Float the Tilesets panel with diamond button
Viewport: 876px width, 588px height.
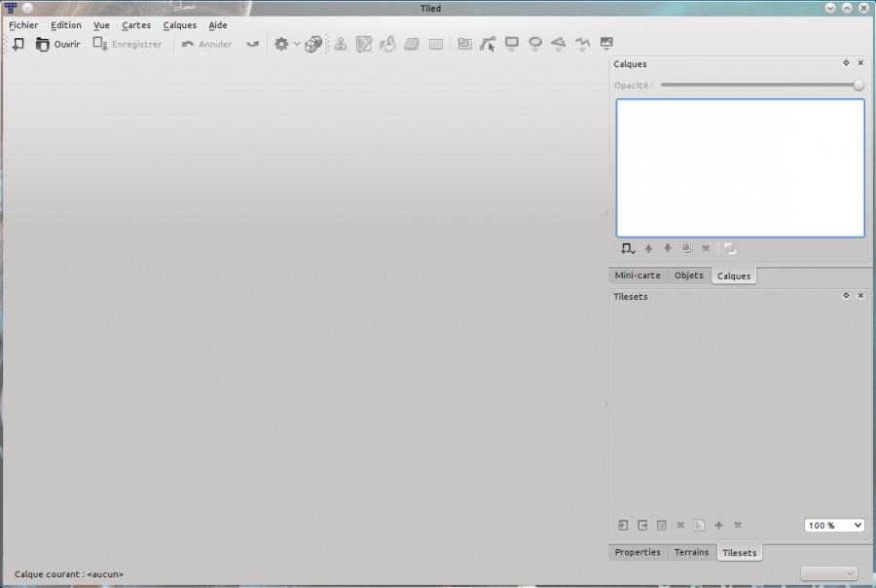click(x=846, y=296)
